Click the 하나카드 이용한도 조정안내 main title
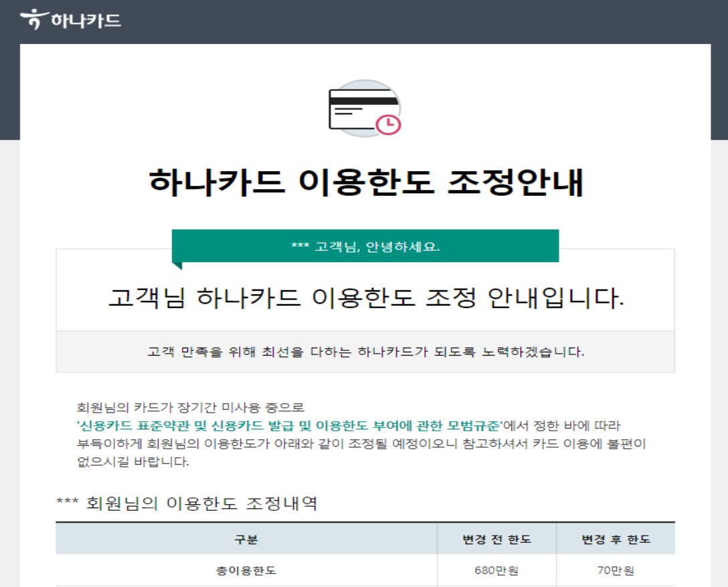The width and height of the screenshot is (728, 587). click(365, 182)
